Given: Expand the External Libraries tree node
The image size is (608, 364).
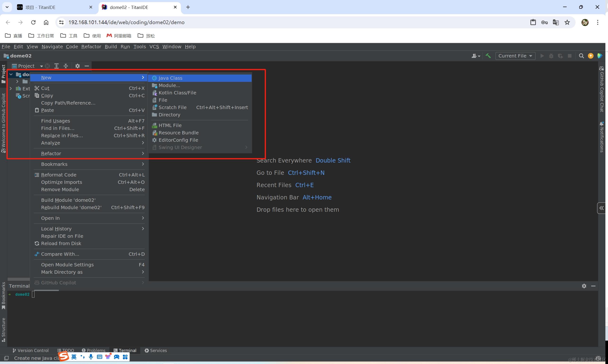Looking at the screenshot, I should [x=11, y=88].
